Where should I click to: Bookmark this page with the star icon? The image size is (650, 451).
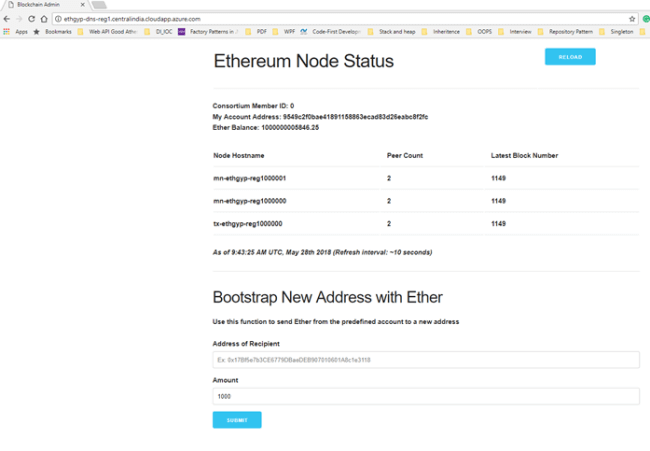coord(632,19)
